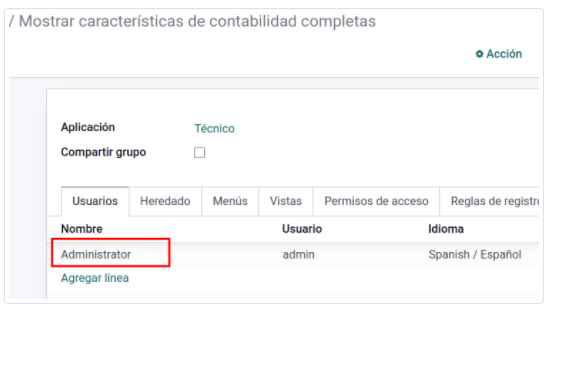Select the Vistas tab
This screenshot has width=583, height=381.
[286, 201]
